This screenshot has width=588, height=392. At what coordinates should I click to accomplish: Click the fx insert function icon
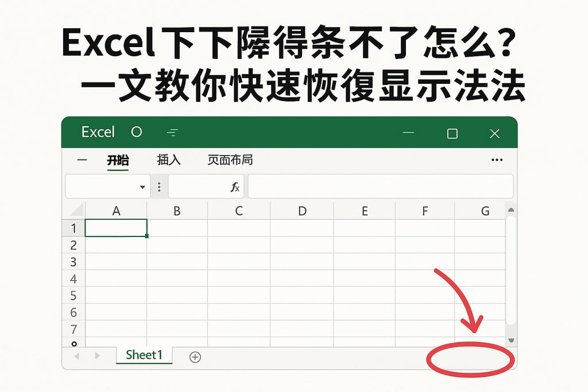(x=236, y=186)
